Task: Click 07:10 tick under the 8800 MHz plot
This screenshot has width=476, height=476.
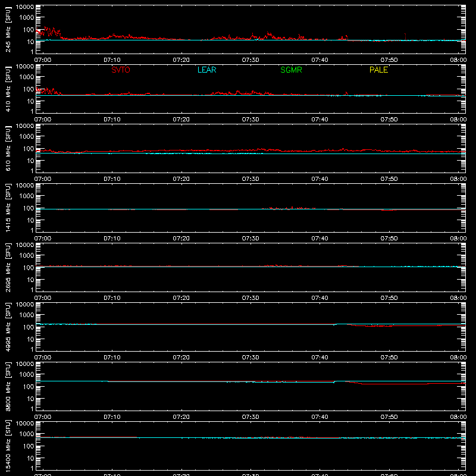Action: pyautogui.click(x=112, y=417)
